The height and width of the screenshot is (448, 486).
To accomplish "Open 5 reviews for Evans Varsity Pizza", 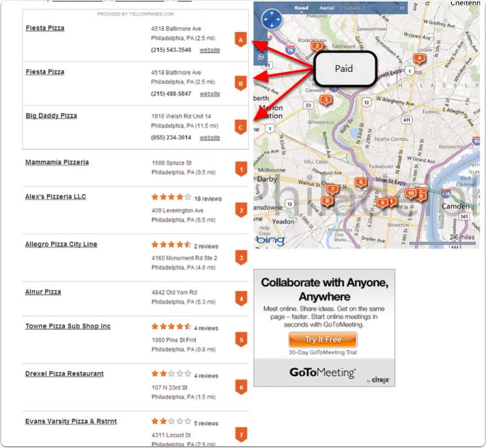I will (206, 423).
